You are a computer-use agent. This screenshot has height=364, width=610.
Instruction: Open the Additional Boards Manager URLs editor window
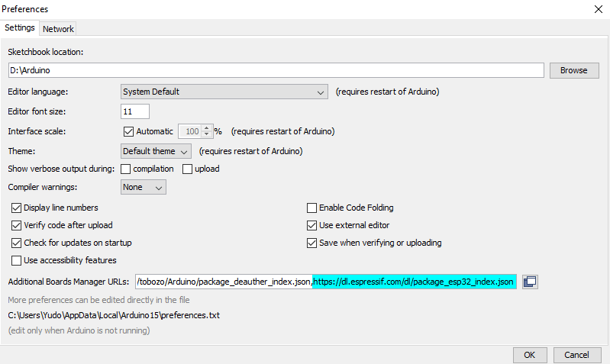pyautogui.click(x=530, y=282)
